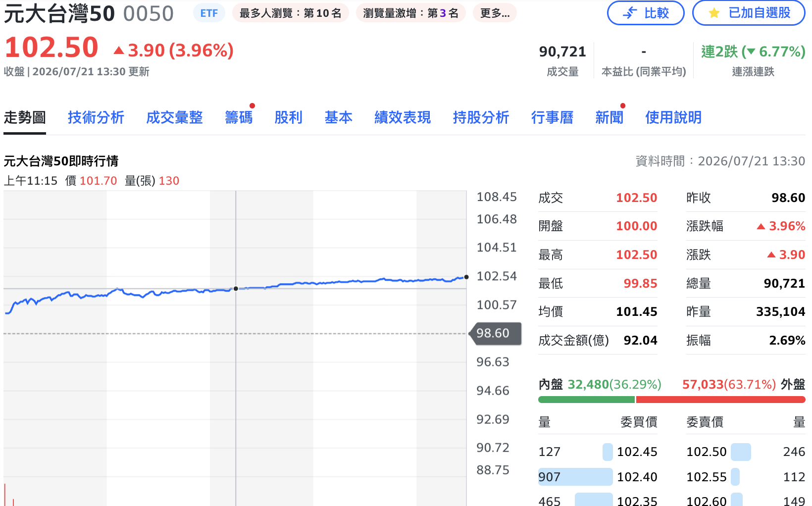Click the compare arrows icon in 比較 button
This screenshot has width=812, height=506.
pos(630,13)
